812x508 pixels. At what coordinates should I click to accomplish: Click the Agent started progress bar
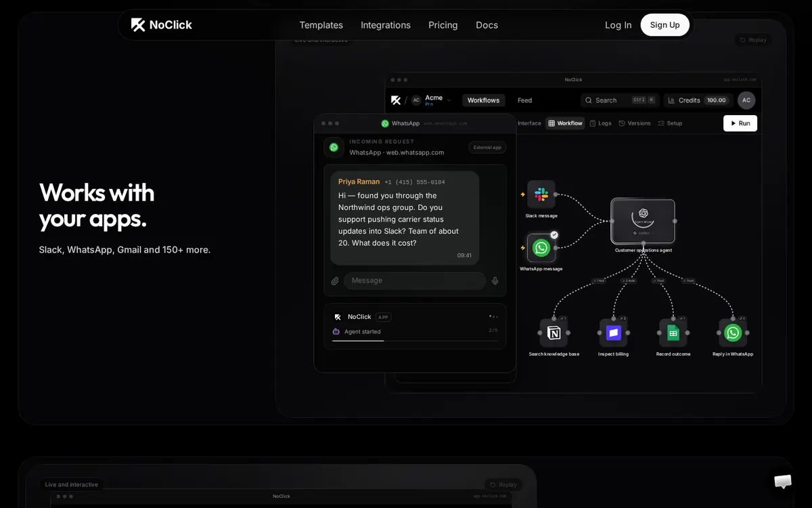pos(415,341)
